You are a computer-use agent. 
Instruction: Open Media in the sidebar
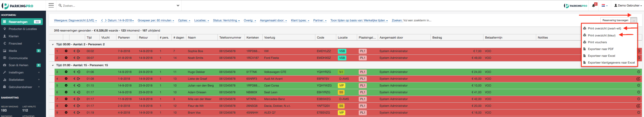coord(13,51)
